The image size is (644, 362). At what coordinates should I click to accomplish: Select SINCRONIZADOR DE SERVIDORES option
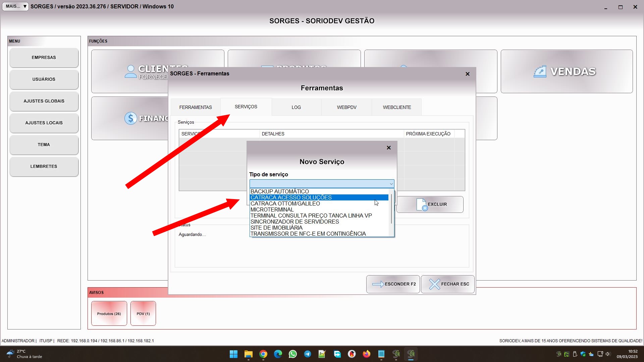tap(319, 222)
